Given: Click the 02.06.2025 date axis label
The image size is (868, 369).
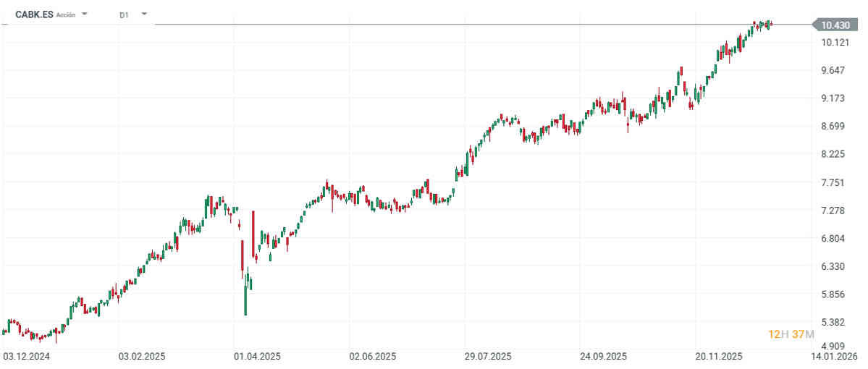Looking at the screenshot, I should point(372,357).
